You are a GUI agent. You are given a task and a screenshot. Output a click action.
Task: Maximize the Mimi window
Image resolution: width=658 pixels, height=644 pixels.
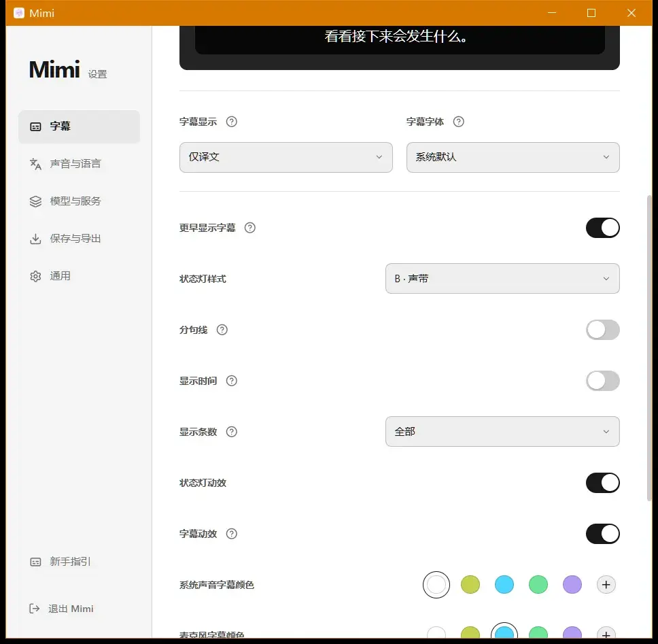point(591,13)
